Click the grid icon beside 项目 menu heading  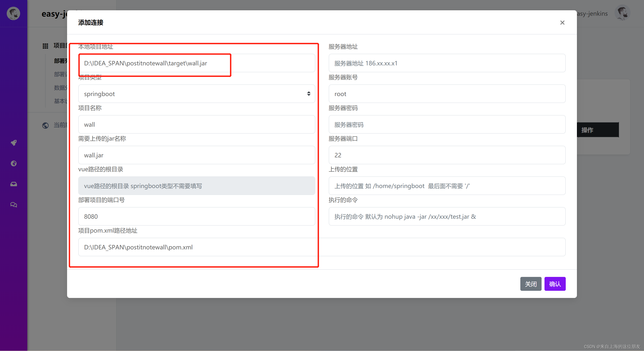tap(45, 46)
